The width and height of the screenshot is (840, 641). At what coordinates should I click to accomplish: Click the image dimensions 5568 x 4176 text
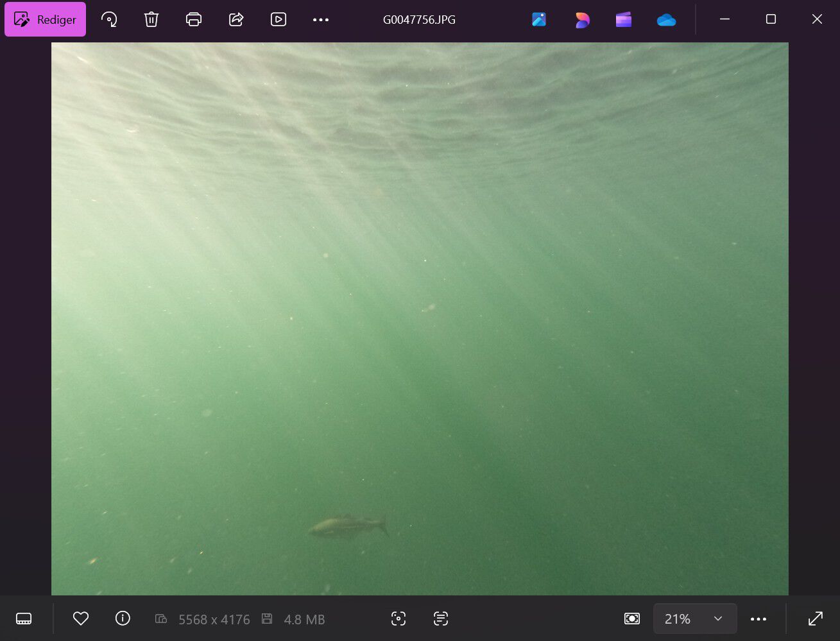pos(214,619)
